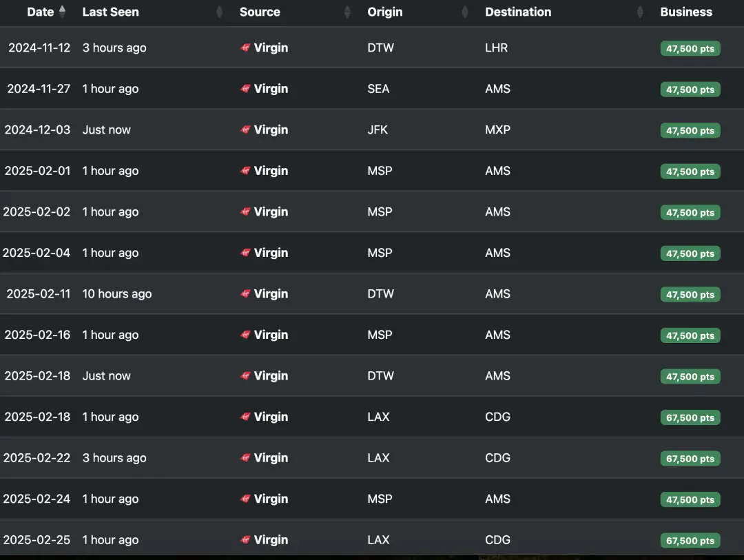Click the Virgin logo in the 2025-02-01 row
The image size is (744, 560).
245,171
